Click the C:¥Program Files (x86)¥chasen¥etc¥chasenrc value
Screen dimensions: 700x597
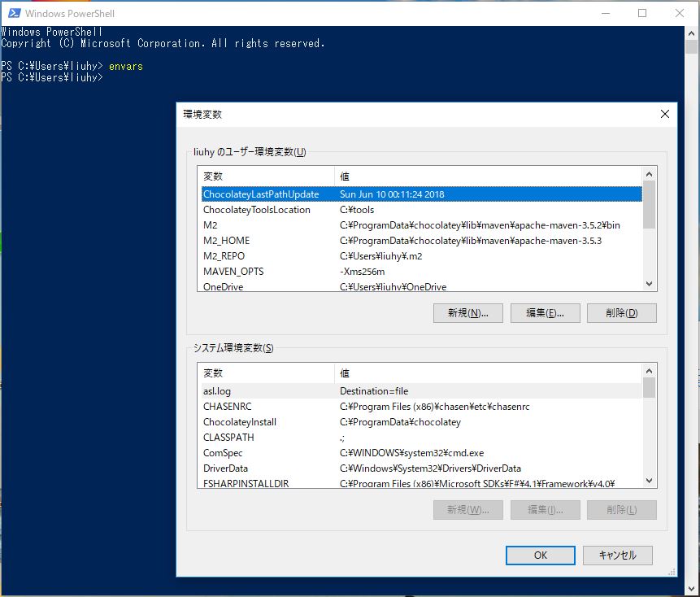(434, 407)
